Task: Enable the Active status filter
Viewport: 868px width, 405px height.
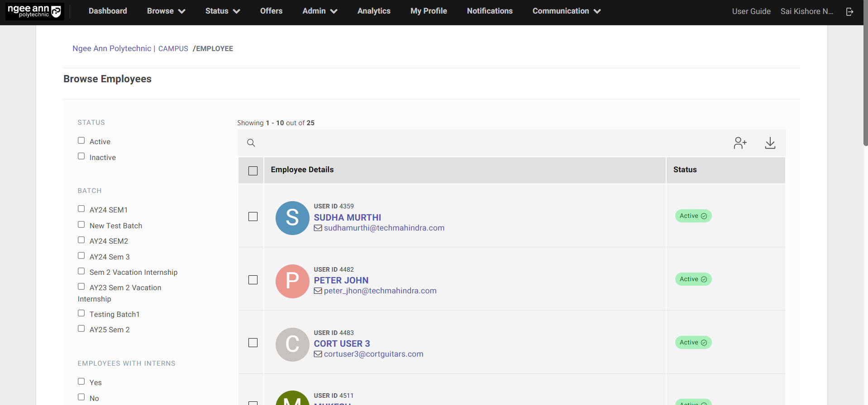Action: (x=81, y=141)
